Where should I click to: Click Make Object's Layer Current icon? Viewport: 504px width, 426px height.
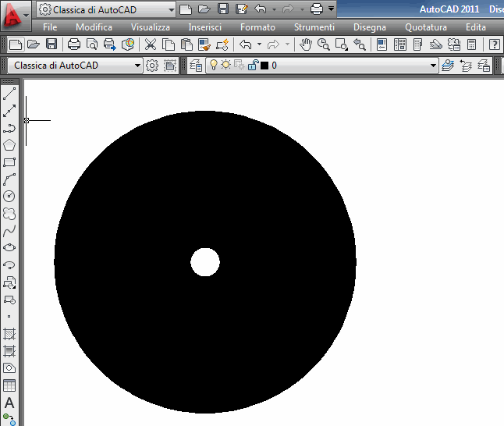tap(448, 66)
